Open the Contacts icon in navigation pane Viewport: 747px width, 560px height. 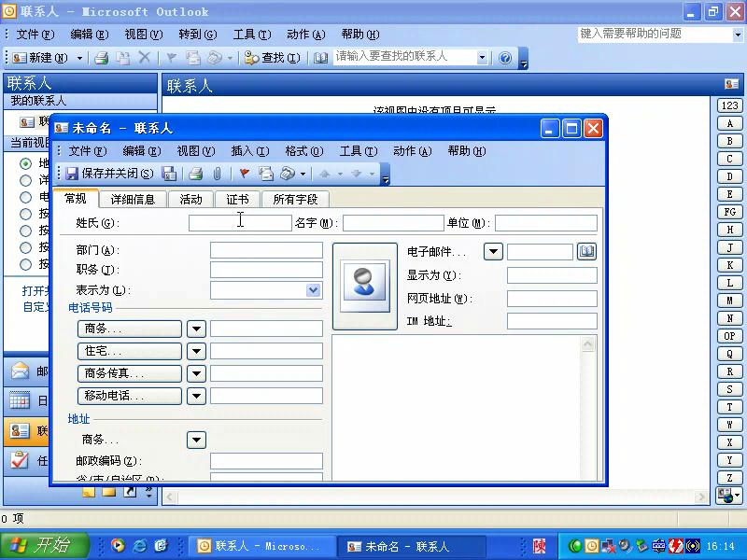[x=20, y=430]
